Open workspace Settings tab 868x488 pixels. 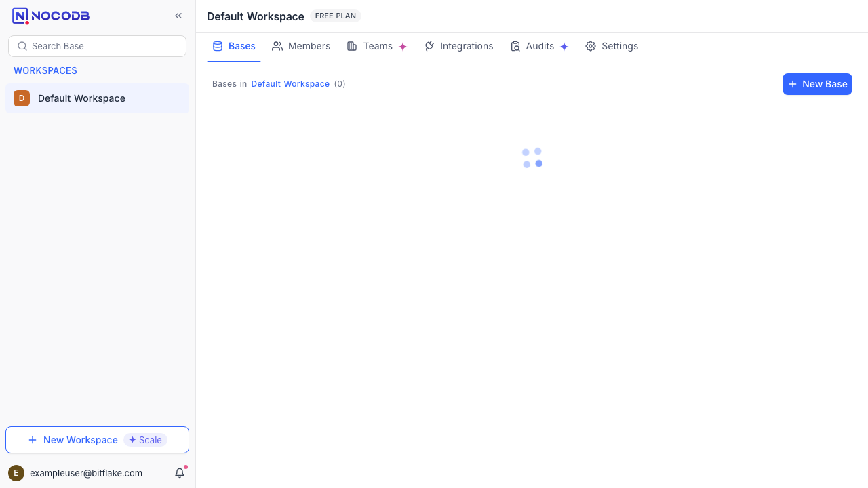tap(612, 46)
